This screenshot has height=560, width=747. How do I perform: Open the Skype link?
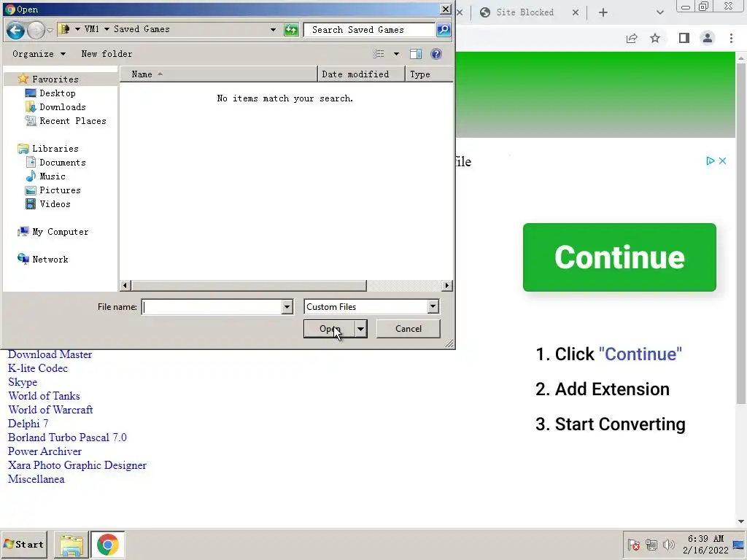[x=23, y=382]
